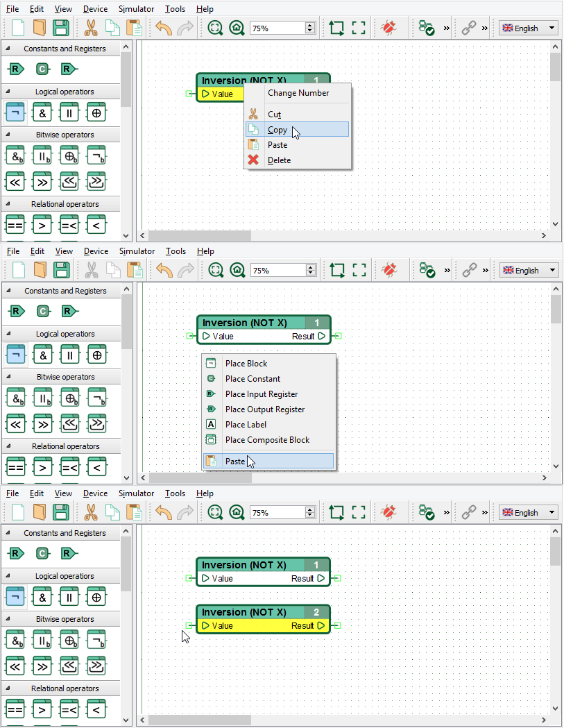Pick bitwise OR block in middle window palette
The width and height of the screenshot is (564, 728).
point(43,398)
